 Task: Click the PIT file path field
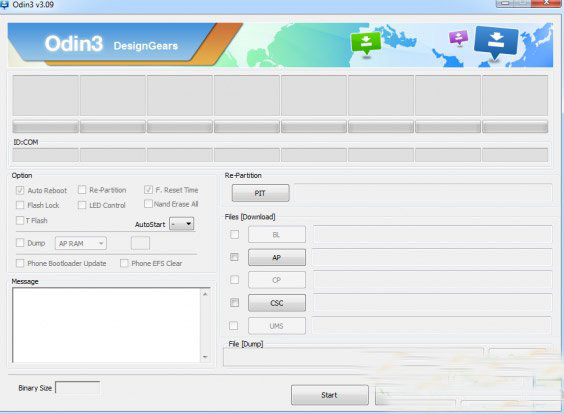tap(423, 194)
